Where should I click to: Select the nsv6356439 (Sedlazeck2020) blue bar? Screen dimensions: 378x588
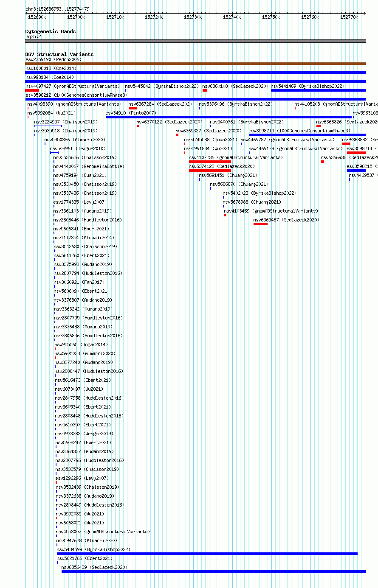(x=214, y=571)
